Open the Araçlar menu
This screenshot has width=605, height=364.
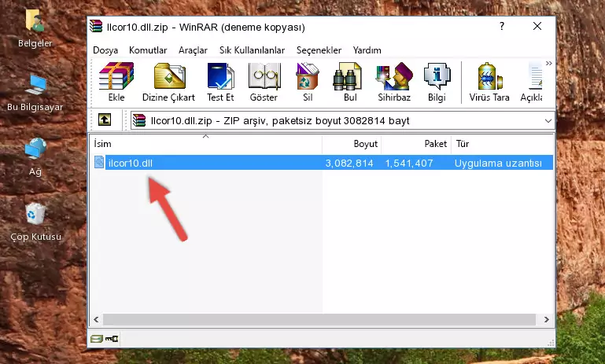193,50
